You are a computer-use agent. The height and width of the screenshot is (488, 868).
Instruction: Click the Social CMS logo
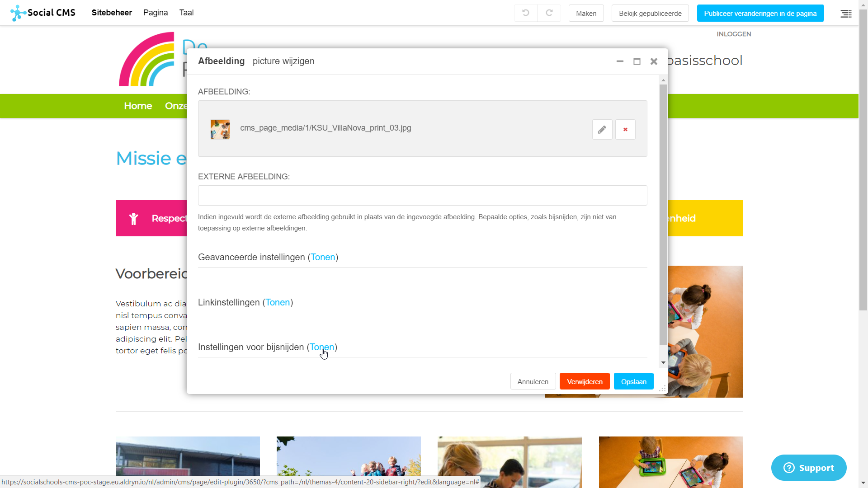click(43, 13)
